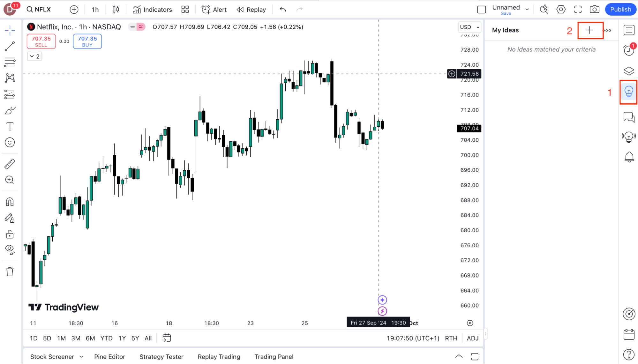Select the ruler measure tool
The width and height of the screenshot is (638, 364).
[10, 164]
